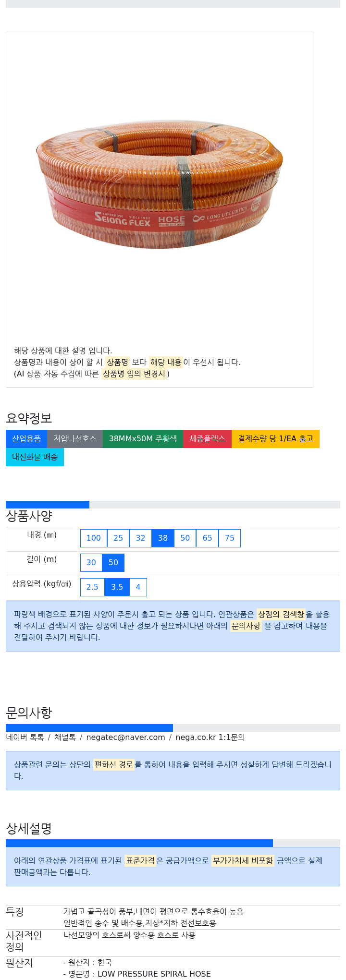The height and width of the screenshot is (980, 346).
Task: Click the 대신화물 배송 cyan tag
Action: click(35, 457)
